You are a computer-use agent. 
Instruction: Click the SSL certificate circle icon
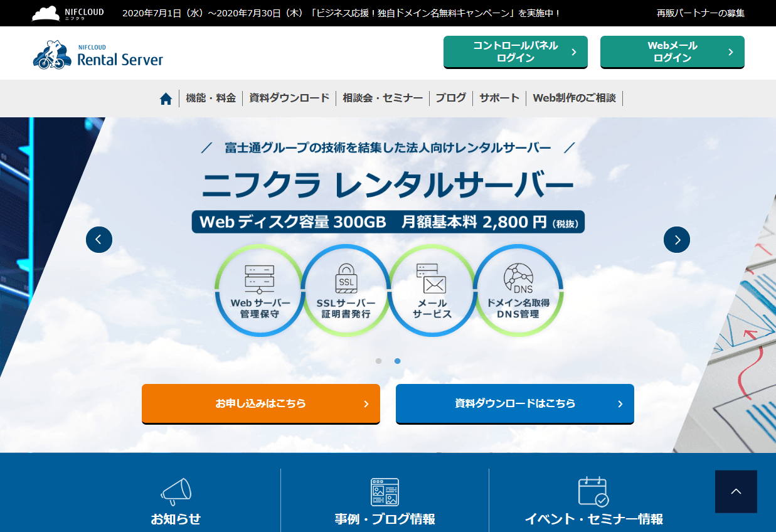346,290
